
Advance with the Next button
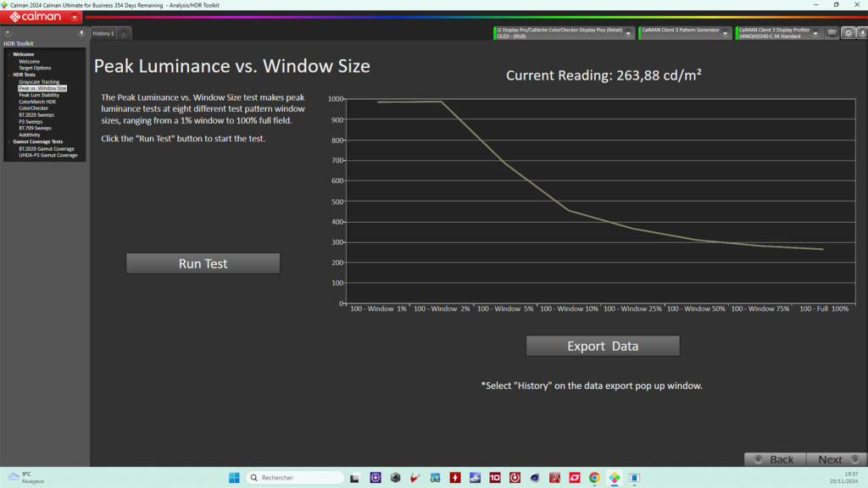click(837, 459)
